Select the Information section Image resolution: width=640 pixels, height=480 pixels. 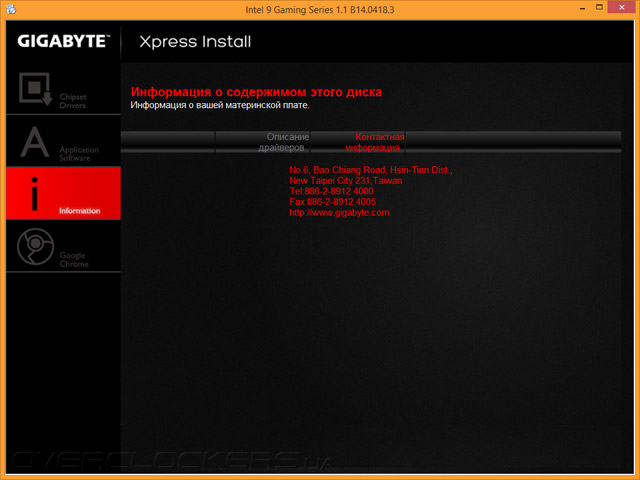pos(63,193)
